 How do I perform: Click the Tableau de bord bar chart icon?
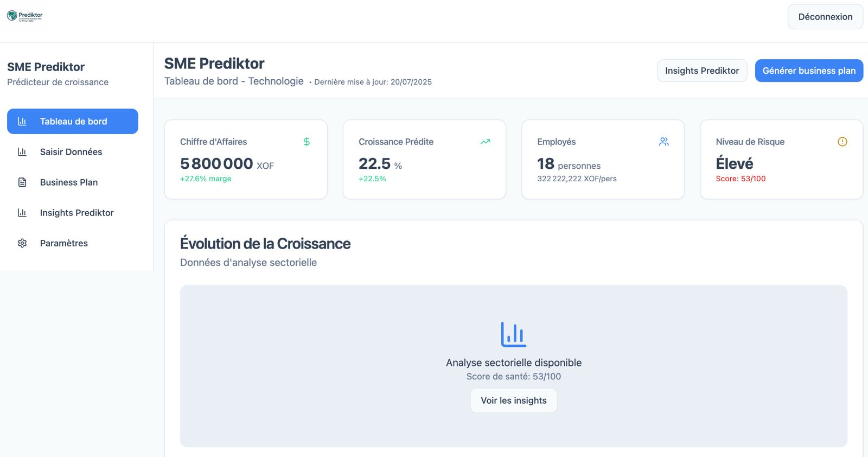[22, 122]
